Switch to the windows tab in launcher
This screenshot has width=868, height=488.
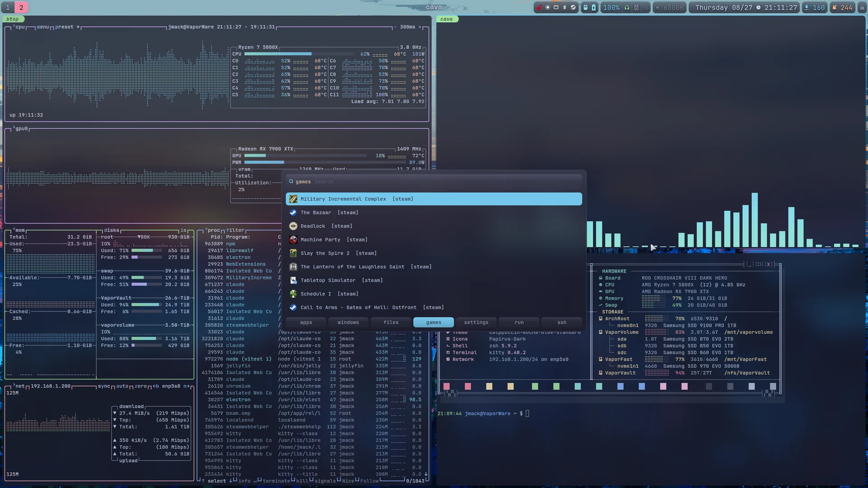(348, 322)
